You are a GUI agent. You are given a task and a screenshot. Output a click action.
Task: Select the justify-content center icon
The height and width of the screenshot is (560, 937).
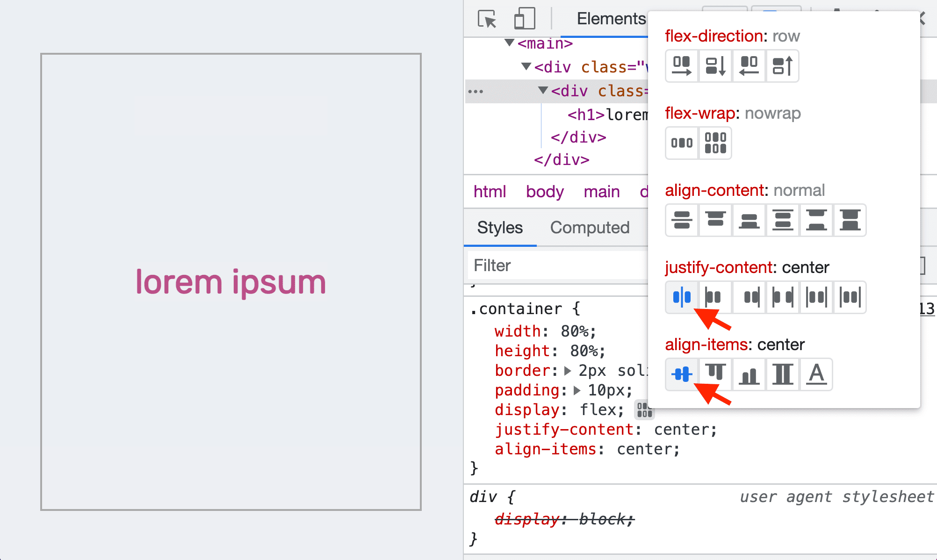(682, 297)
